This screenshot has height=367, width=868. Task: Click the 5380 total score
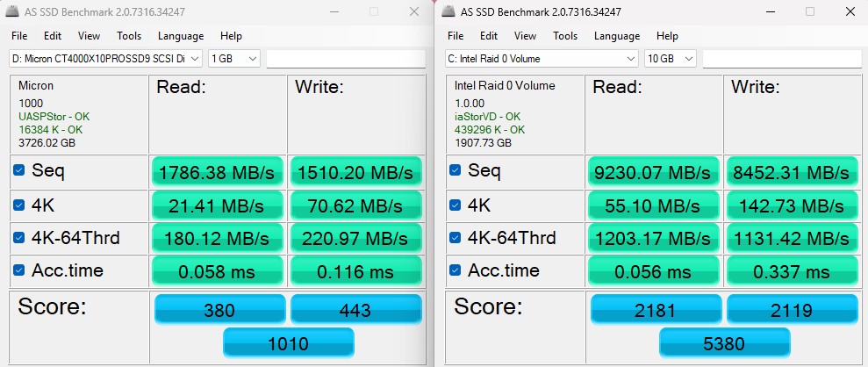(x=725, y=342)
